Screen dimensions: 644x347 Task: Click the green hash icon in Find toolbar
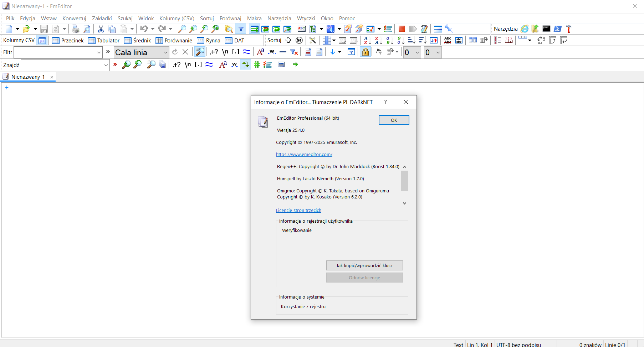[x=257, y=64]
